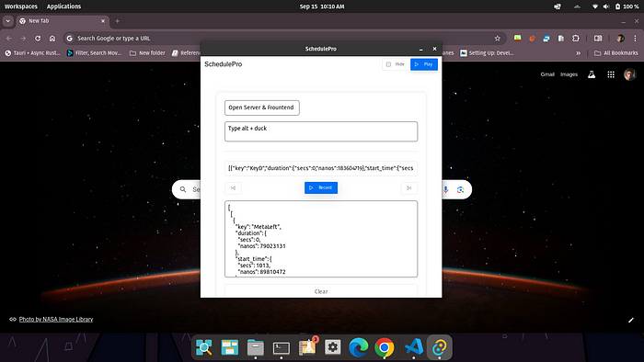
Task: Click the skip-to-next playback icon
Action: coord(409,188)
